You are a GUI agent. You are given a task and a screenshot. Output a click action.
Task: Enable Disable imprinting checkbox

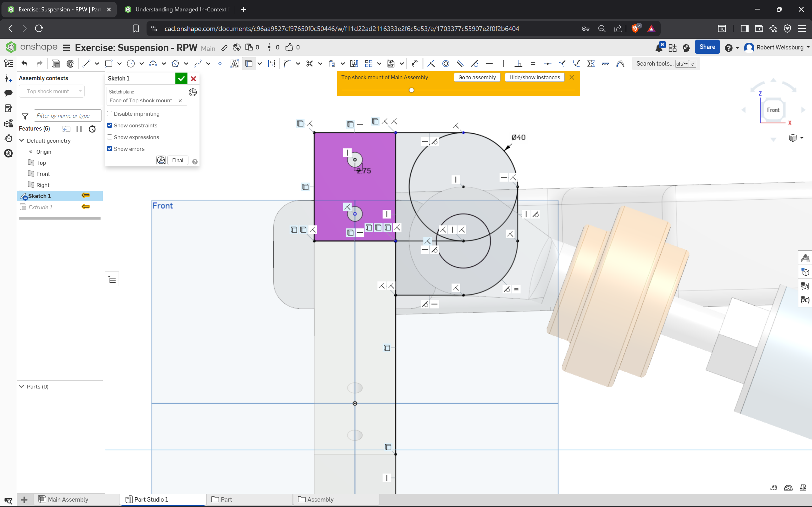click(110, 114)
